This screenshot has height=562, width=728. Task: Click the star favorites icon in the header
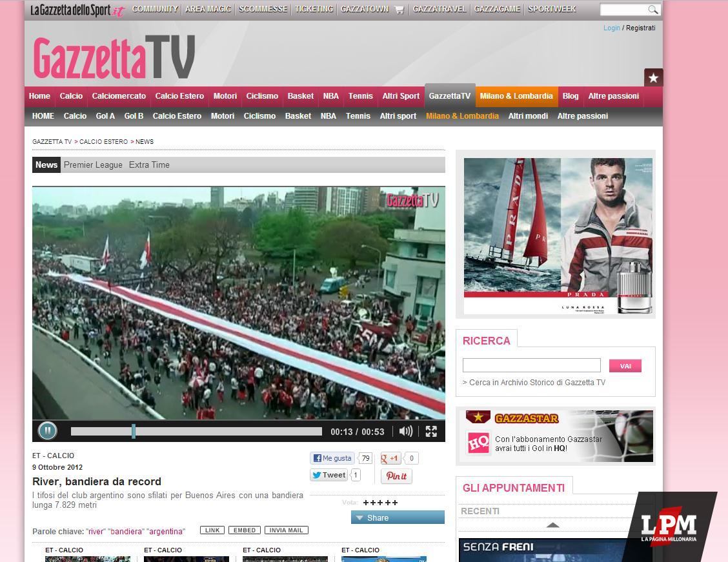[x=653, y=77]
